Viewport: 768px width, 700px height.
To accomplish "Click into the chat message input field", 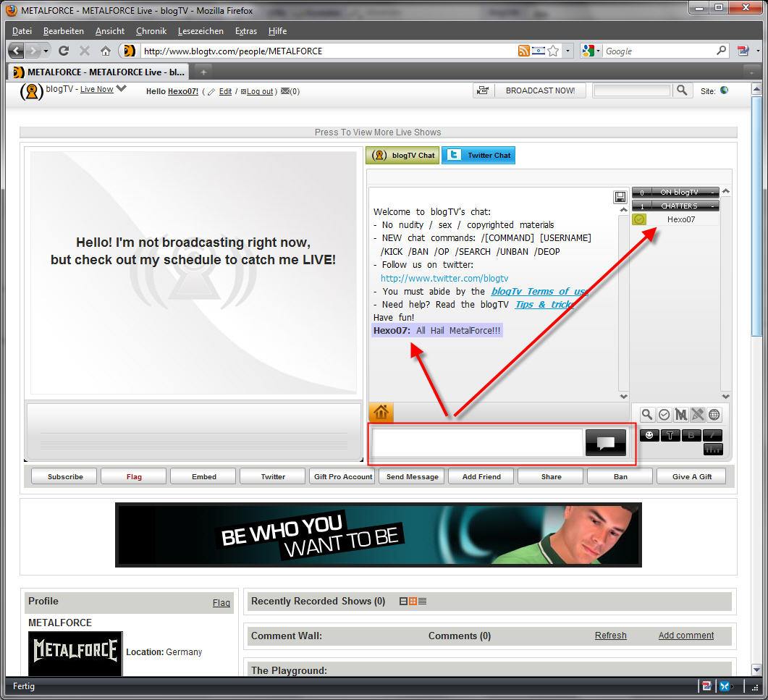I will pyautogui.click(x=477, y=442).
